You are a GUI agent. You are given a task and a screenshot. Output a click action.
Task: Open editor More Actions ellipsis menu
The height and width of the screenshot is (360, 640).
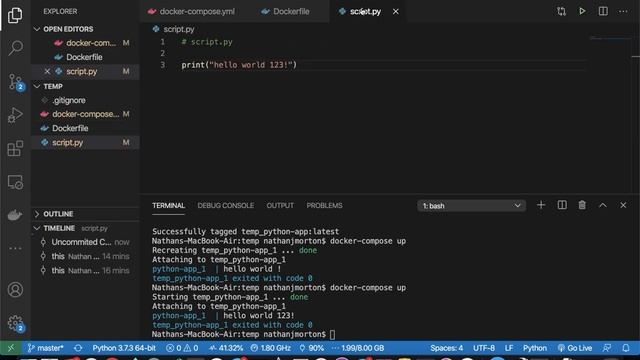(623, 11)
